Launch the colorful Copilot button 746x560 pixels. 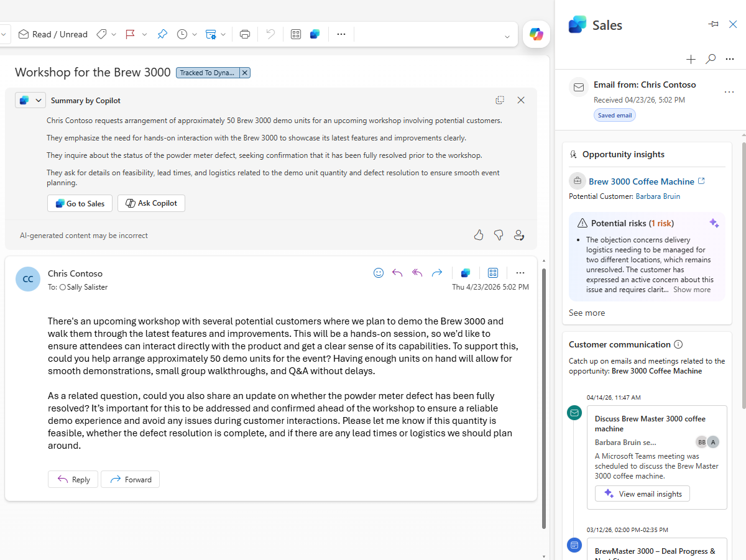click(x=536, y=34)
